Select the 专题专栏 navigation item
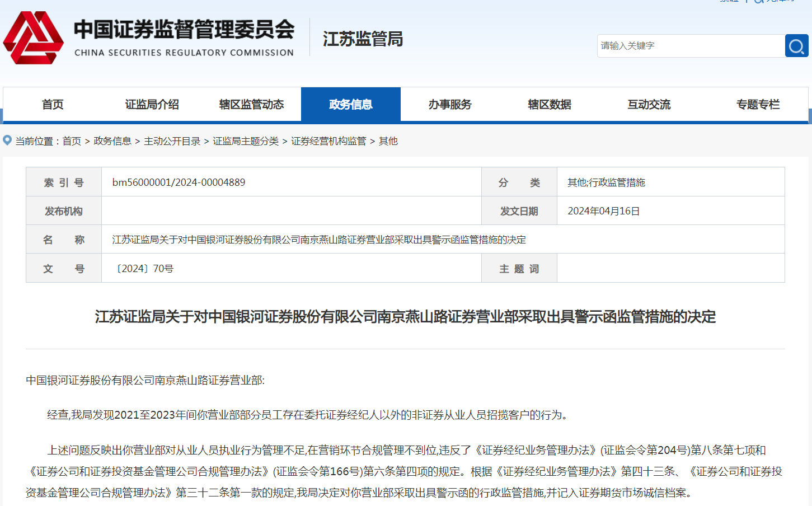 [758, 104]
